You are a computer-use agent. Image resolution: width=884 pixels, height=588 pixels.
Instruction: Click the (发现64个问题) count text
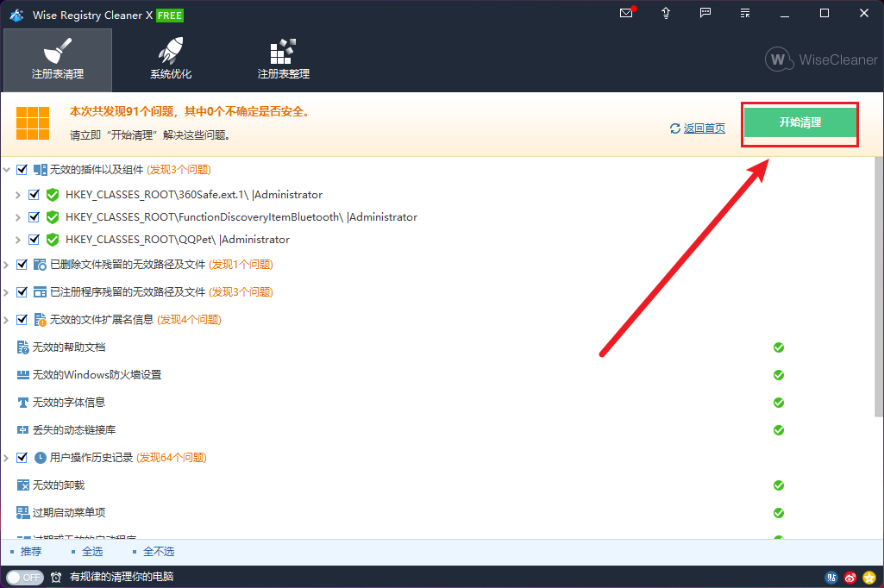point(172,458)
